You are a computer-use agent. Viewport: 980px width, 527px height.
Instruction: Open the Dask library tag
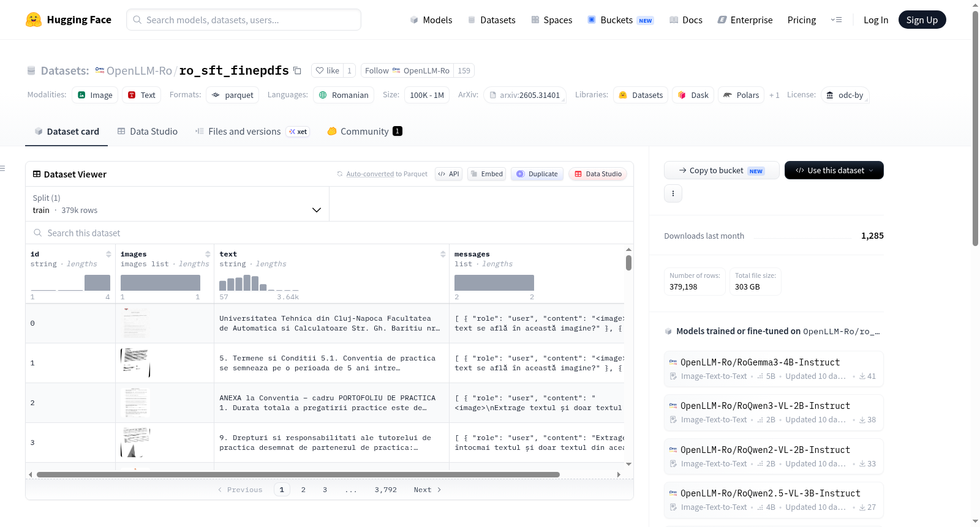click(693, 95)
